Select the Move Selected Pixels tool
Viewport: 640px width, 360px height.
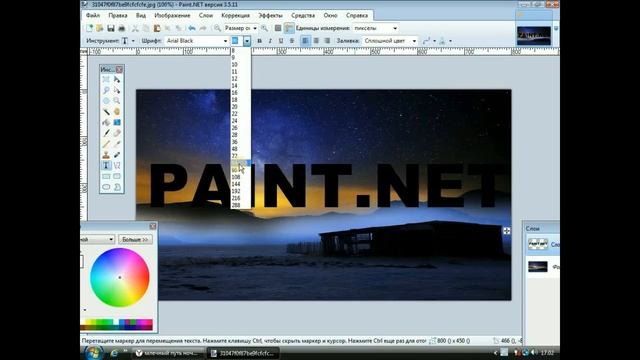(x=117, y=79)
